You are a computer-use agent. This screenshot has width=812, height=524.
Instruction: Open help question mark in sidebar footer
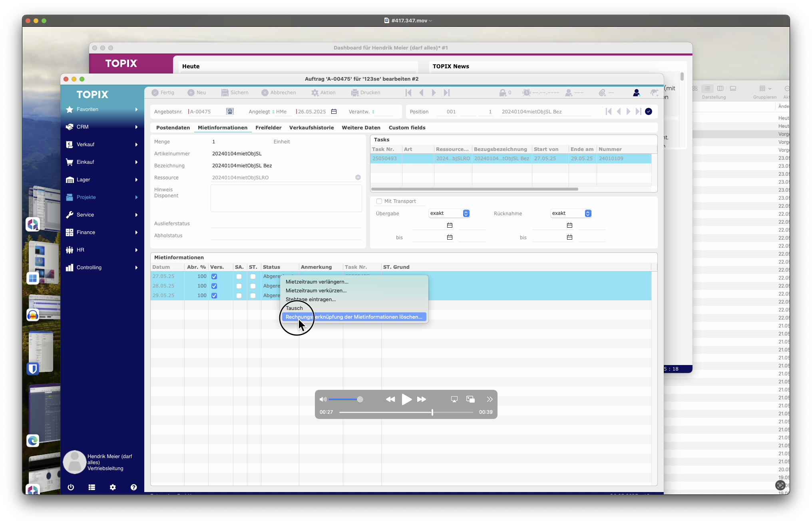pos(134,487)
